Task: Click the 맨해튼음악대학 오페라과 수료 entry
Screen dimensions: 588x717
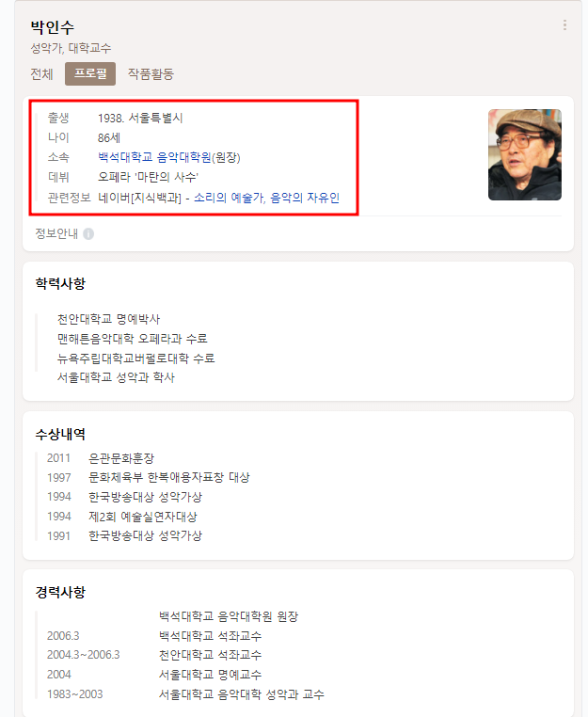Action: [x=132, y=339]
